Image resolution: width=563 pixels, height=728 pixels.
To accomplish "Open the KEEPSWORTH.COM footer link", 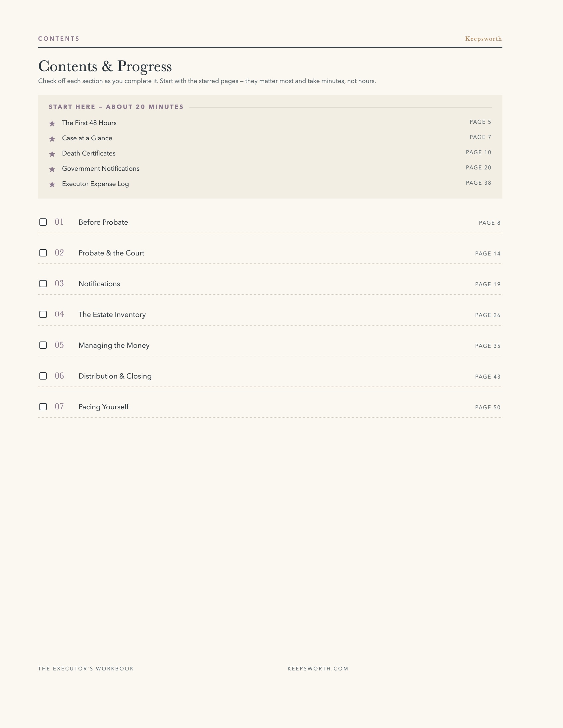I will pos(318,669).
